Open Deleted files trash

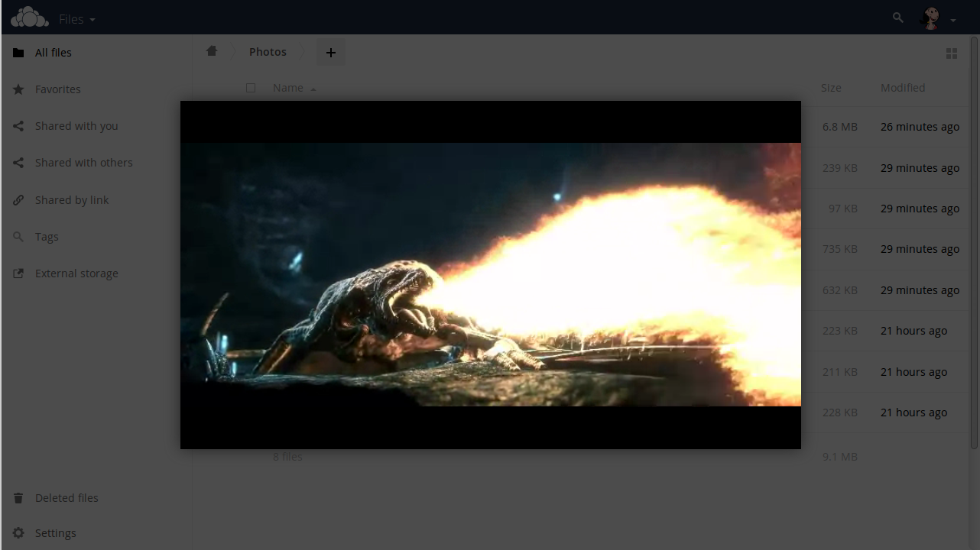click(x=67, y=498)
